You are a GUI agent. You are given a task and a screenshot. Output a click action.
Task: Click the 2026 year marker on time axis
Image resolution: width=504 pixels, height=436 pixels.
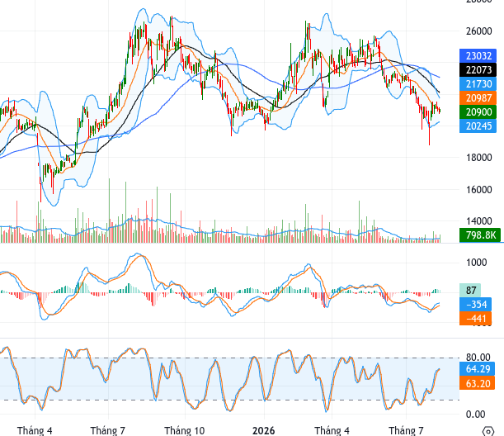[264, 430]
